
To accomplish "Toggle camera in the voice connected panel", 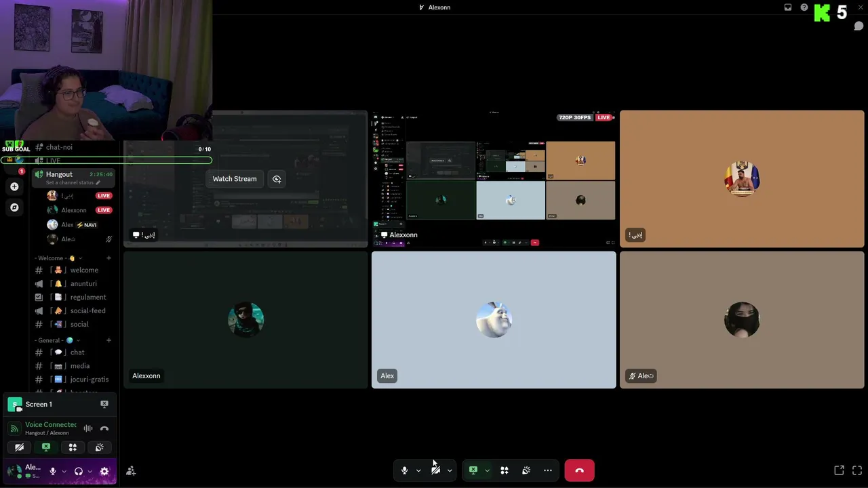I will [20, 447].
